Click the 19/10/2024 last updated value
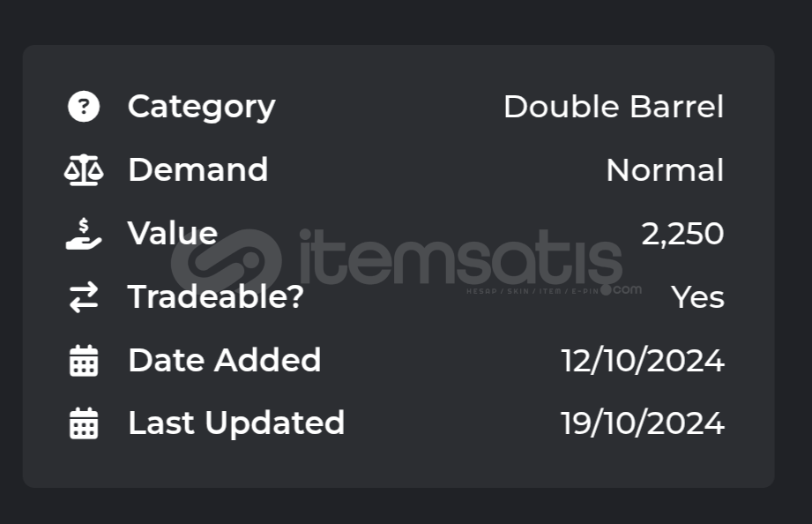Screen dimensions: 812x524 (642, 423)
